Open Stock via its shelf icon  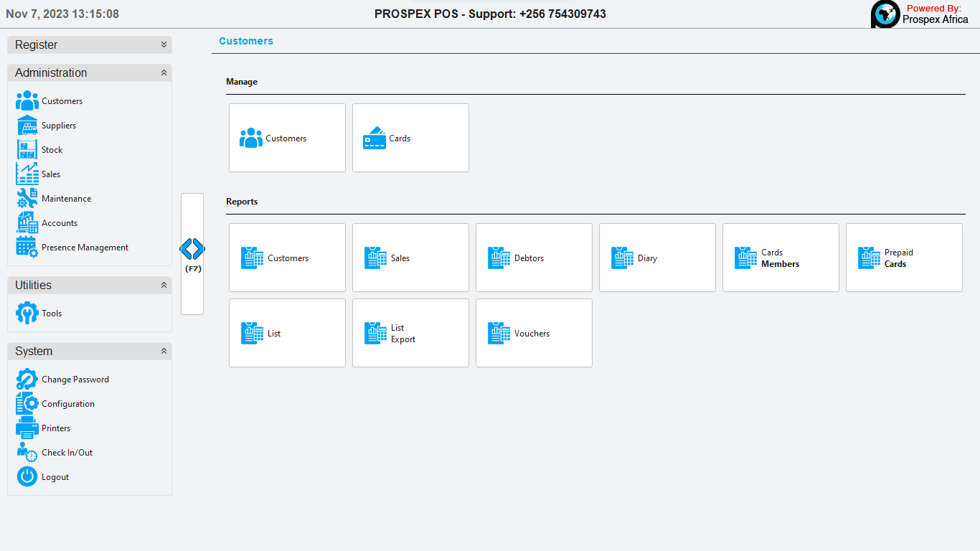coord(27,150)
